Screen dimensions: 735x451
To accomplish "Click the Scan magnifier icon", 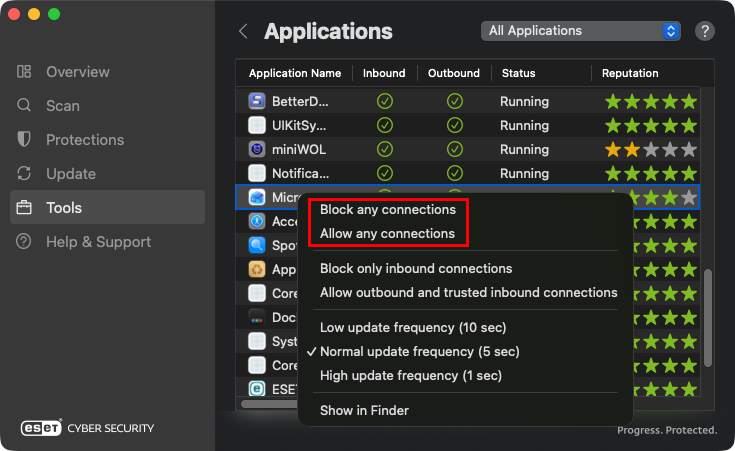I will [24, 106].
